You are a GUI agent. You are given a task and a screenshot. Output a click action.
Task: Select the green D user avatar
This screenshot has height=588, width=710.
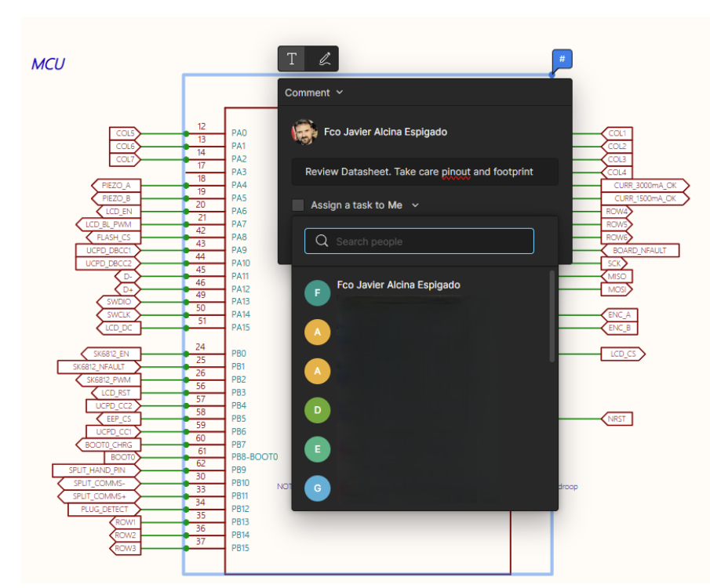point(317,409)
